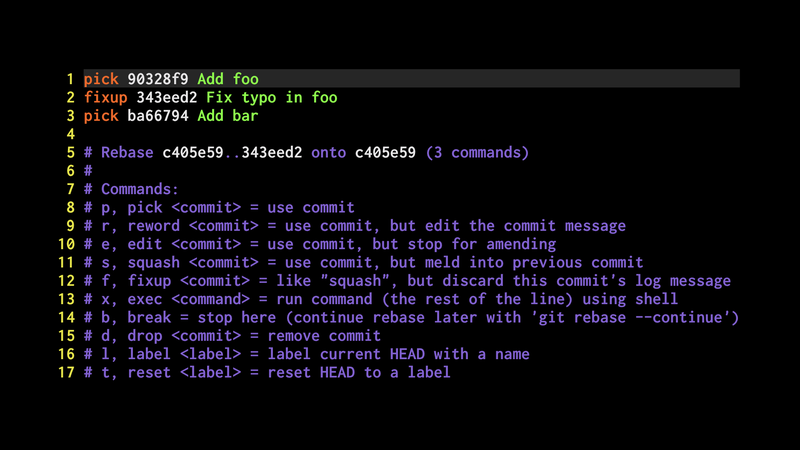Click the "fixup" command on line 2
This screenshot has width=800, height=450.
pyautogui.click(x=105, y=98)
